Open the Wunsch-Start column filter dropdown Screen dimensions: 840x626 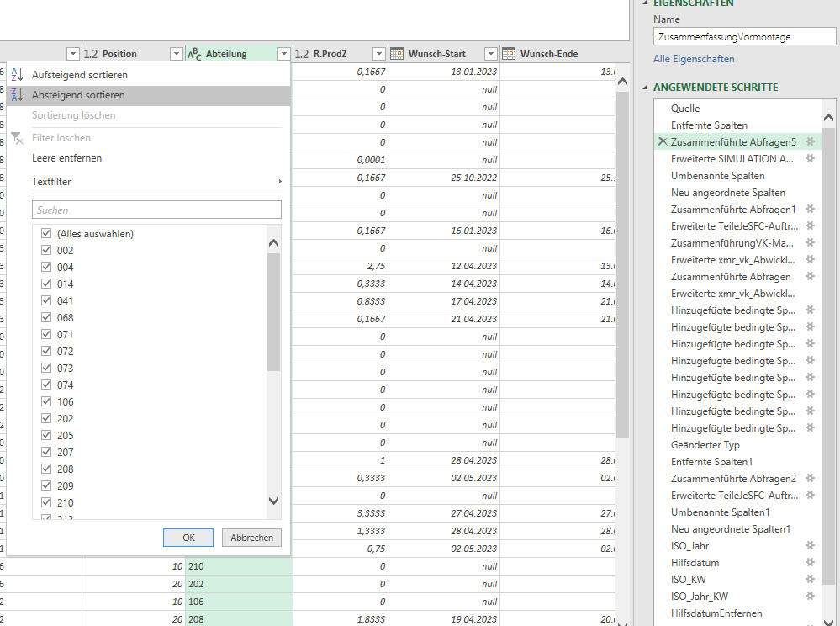click(491, 54)
